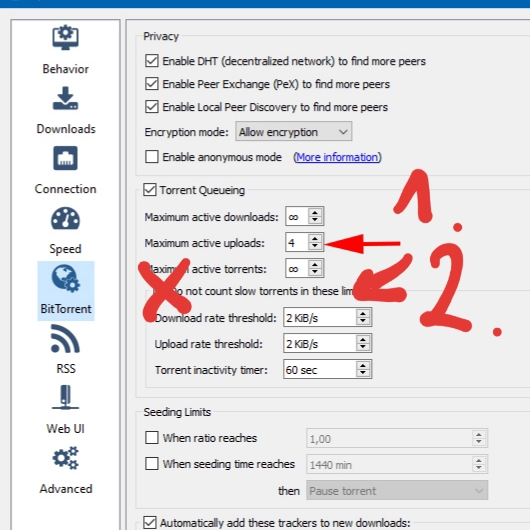Image resolution: width=530 pixels, height=530 pixels.
Task: Decrease Download rate threshold with down arrow
Action: tap(363, 321)
